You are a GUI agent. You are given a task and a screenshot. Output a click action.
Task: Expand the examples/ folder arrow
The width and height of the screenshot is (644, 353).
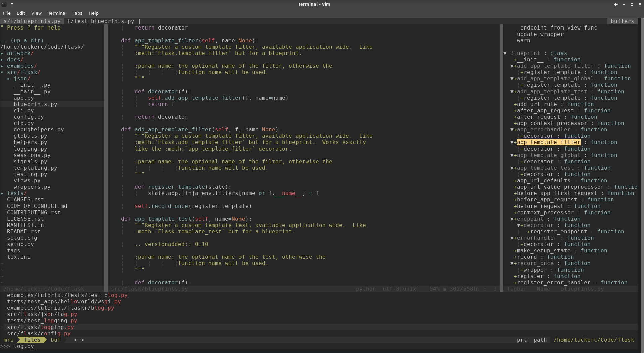pyautogui.click(x=2, y=66)
